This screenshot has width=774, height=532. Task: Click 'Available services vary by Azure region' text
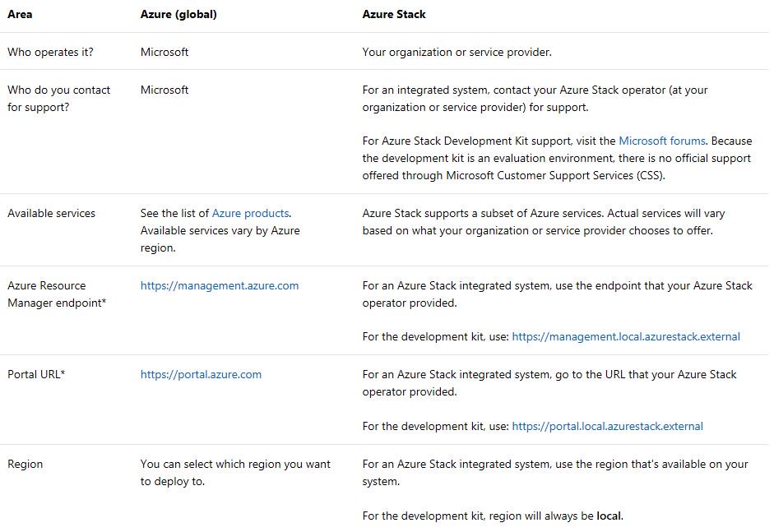(220, 239)
